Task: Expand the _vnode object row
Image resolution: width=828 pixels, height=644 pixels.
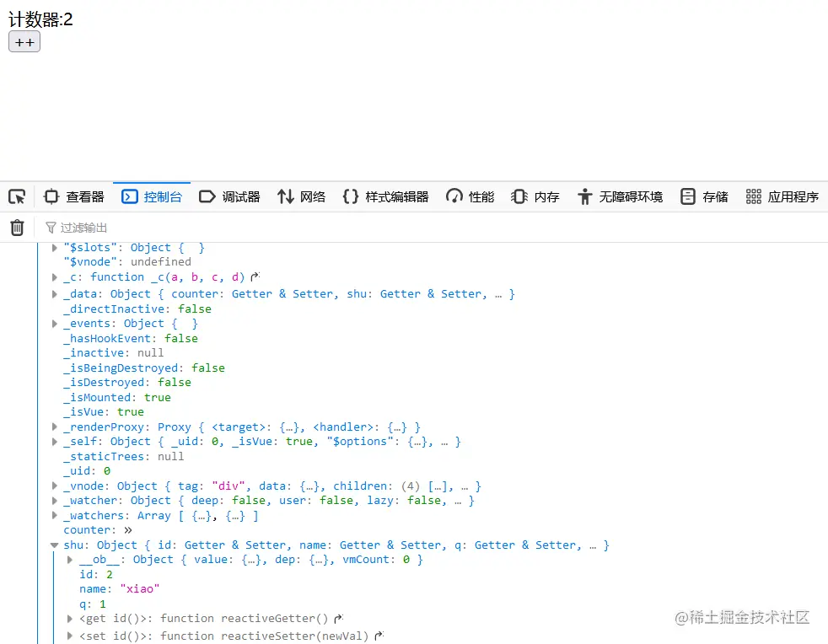Action: point(55,486)
